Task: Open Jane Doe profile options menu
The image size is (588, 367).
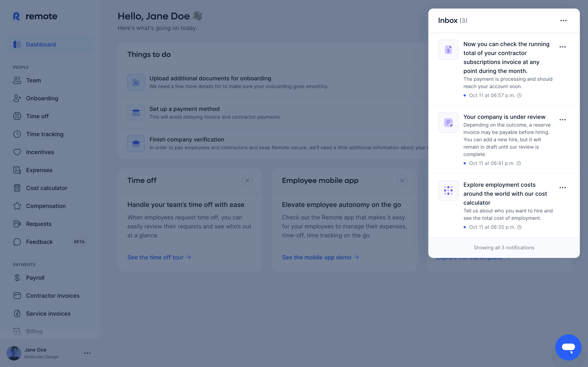Action: (x=87, y=353)
